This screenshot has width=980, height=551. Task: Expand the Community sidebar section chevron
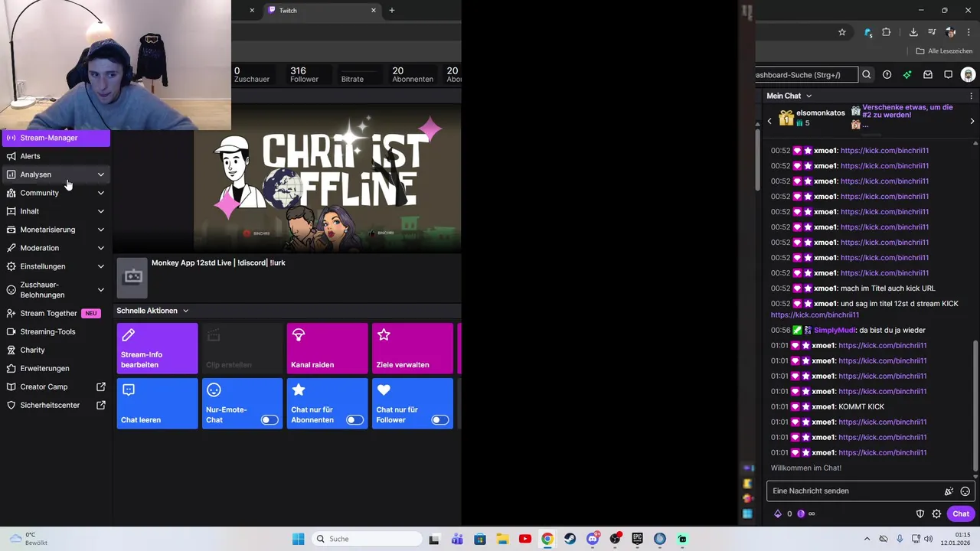(x=100, y=193)
